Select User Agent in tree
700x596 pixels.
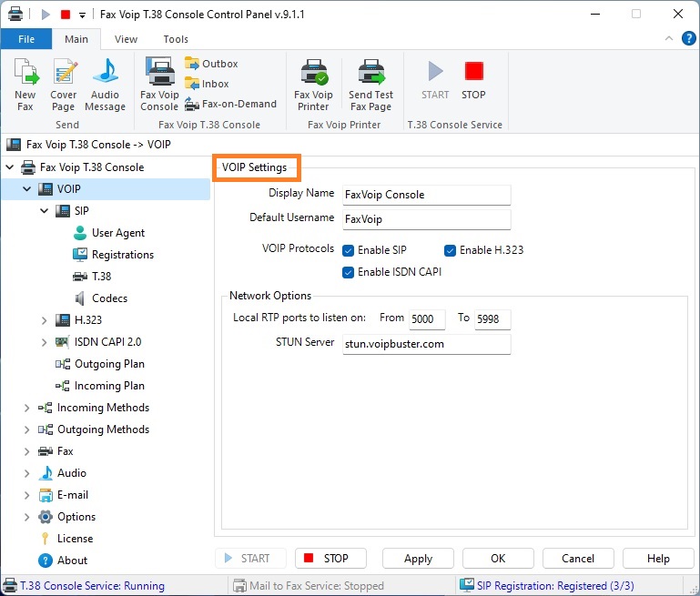108,233
